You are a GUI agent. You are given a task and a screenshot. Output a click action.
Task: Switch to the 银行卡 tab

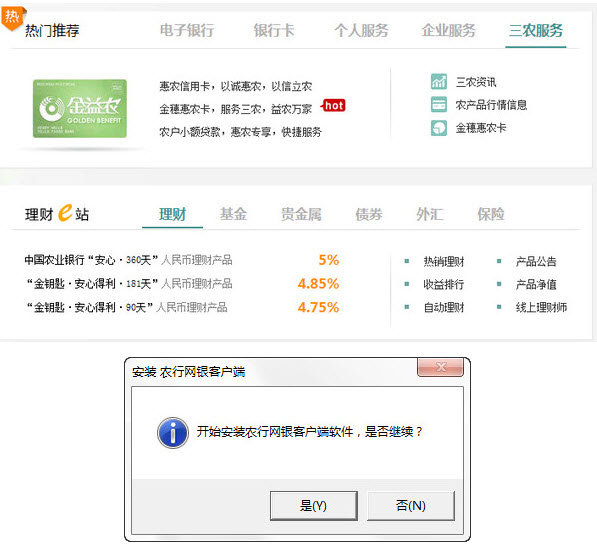click(274, 30)
